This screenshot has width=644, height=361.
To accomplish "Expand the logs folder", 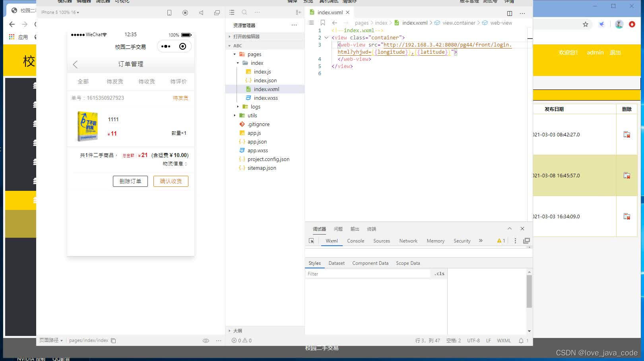I will click(x=238, y=107).
